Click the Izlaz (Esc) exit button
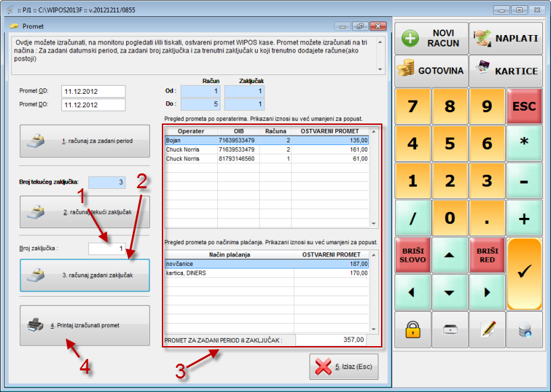The height and width of the screenshot is (392, 551). click(x=344, y=367)
